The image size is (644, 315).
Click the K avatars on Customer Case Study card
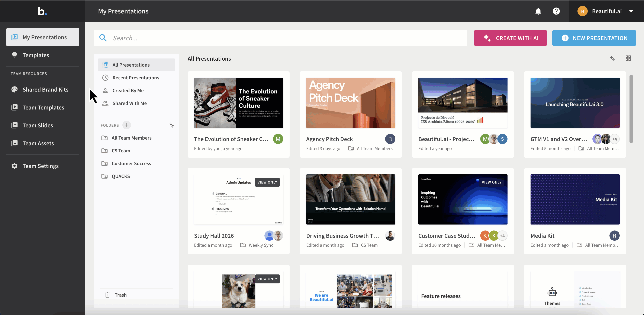click(489, 236)
